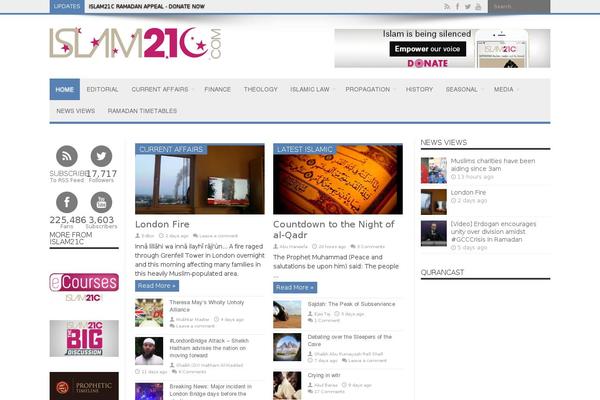
Task: Open the London Fire article headline
Action: click(162, 224)
